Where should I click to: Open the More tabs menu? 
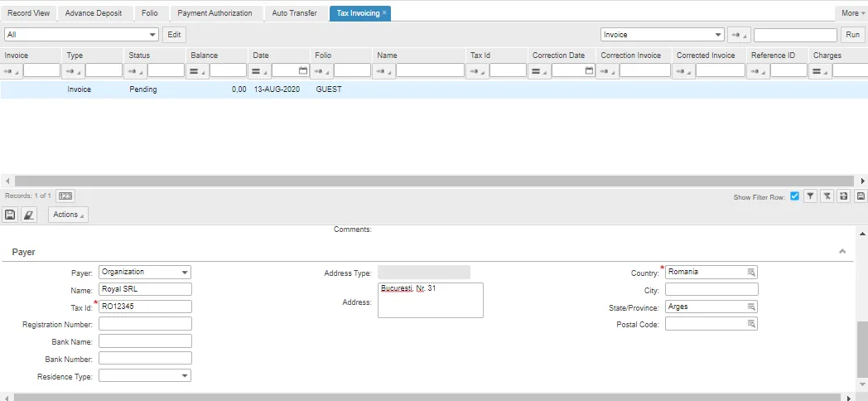851,12
